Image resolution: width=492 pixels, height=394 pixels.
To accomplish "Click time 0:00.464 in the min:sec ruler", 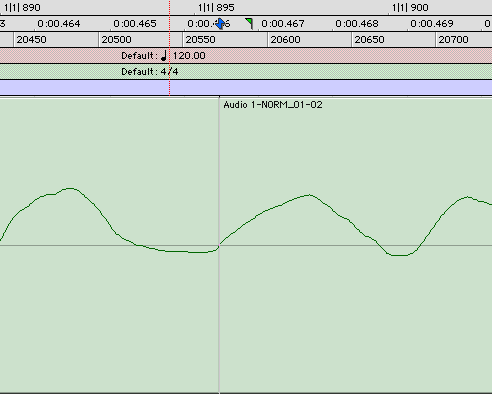I will pos(59,24).
